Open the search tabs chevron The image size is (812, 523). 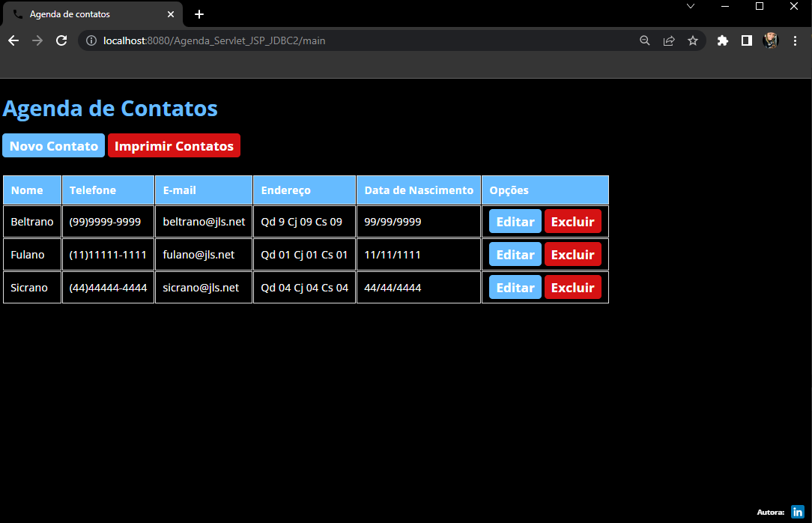(690, 7)
